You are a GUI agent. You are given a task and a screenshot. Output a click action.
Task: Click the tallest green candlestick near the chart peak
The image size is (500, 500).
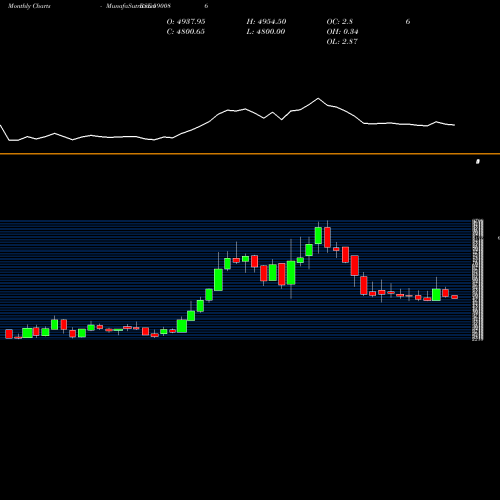(318, 235)
